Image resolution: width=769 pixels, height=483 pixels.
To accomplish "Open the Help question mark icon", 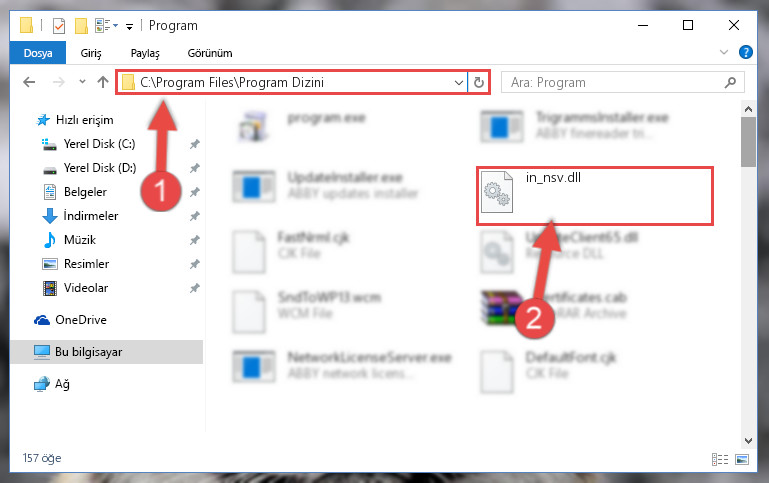I will tap(745, 52).
